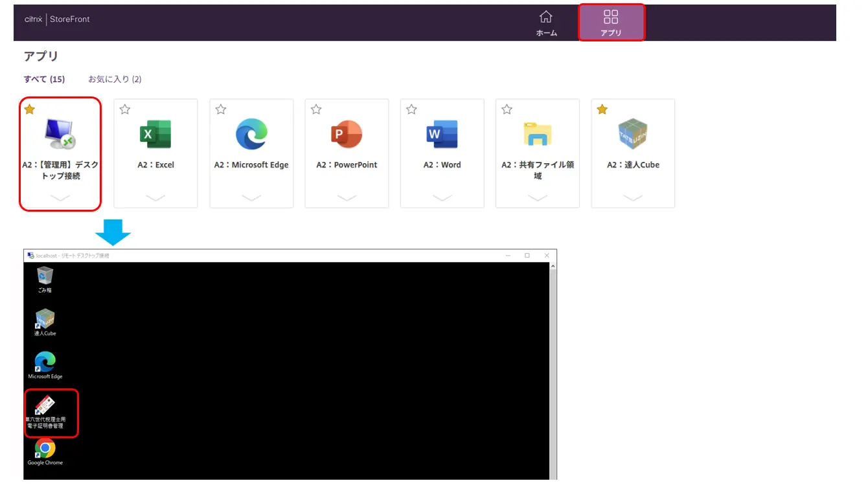Viewport: 868px width, 492px height.
Task: Click the A2: 達人Cube tile label
Action: coord(633,165)
